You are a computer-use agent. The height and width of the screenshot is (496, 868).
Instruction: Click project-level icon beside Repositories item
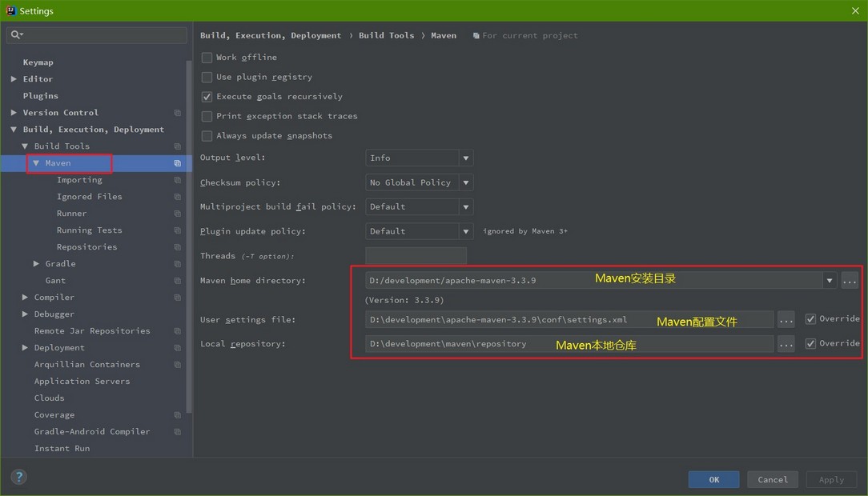(x=177, y=247)
